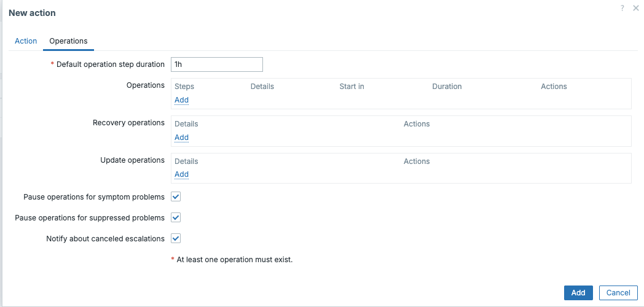Image resolution: width=644 pixels, height=307 pixels.
Task: Click the Recovery operations label
Action: (128, 123)
